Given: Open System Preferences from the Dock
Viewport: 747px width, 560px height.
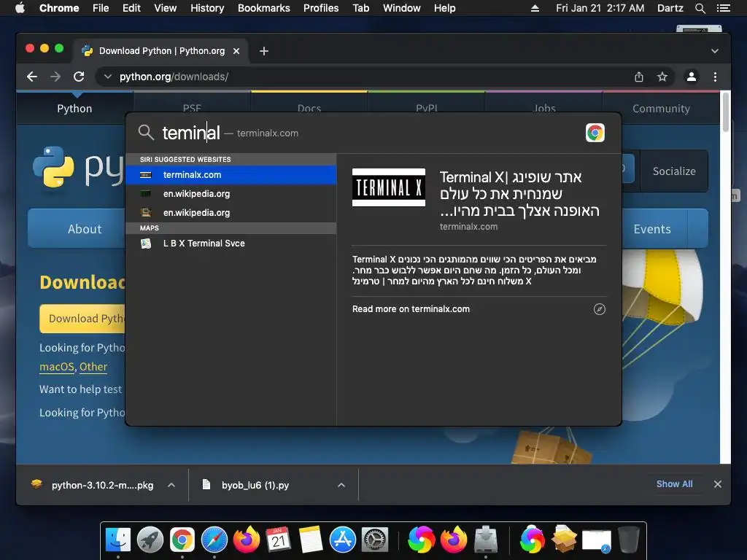Looking at the screenshot, I should click(375, 540).
